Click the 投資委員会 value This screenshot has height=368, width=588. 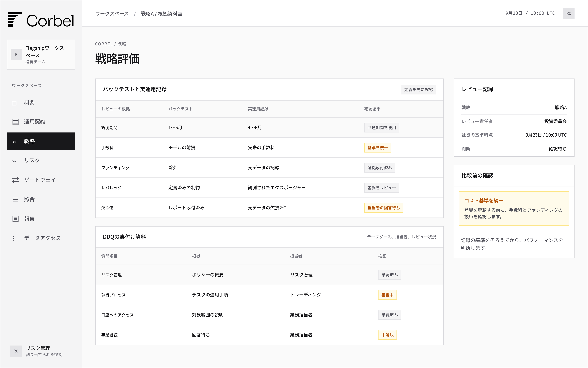[555, 121]
